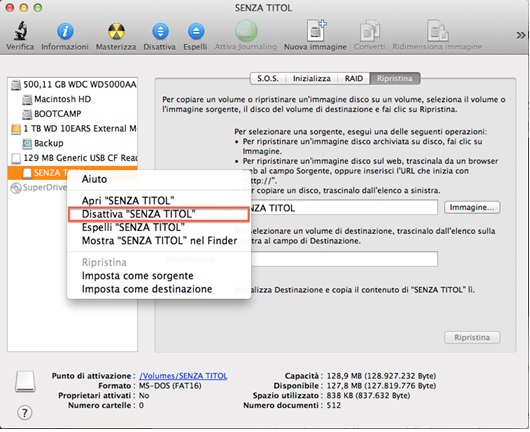Open the RAID tab
Screen dimensions: 530x432
pyautogui.click(x=354, y=78)
